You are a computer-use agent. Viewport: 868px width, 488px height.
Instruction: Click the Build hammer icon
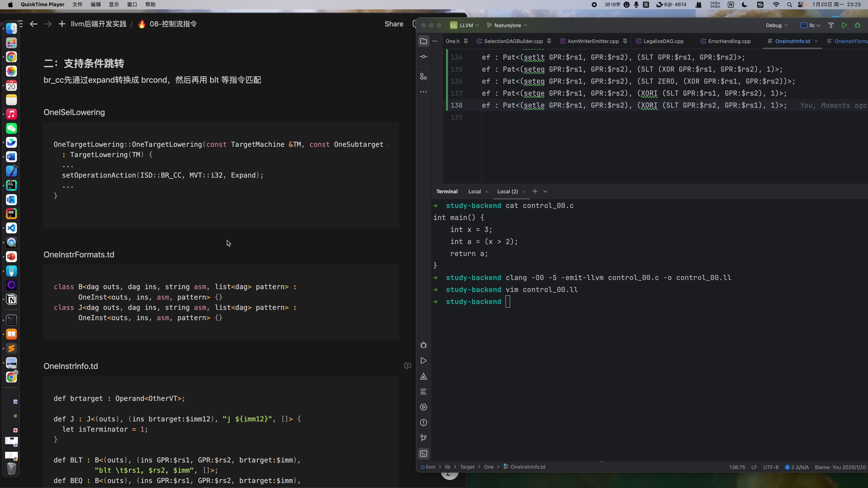pos(831,25)
